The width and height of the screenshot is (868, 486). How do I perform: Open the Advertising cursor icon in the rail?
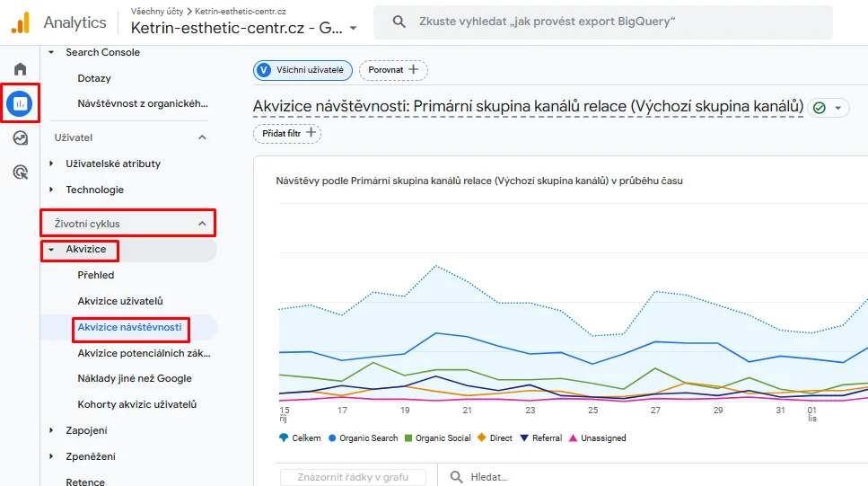21,172
